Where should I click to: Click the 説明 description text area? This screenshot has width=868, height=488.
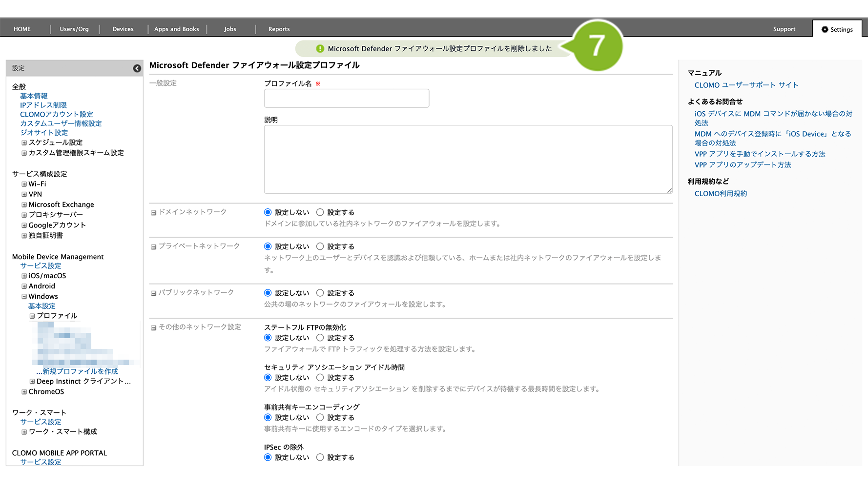468,159
